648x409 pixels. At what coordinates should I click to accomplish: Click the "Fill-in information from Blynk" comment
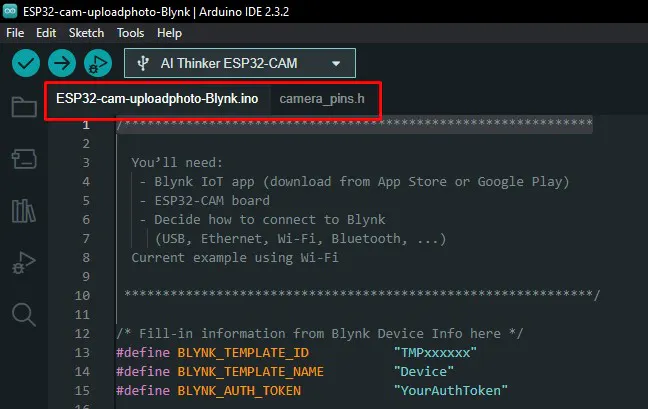tap(319, 333)
